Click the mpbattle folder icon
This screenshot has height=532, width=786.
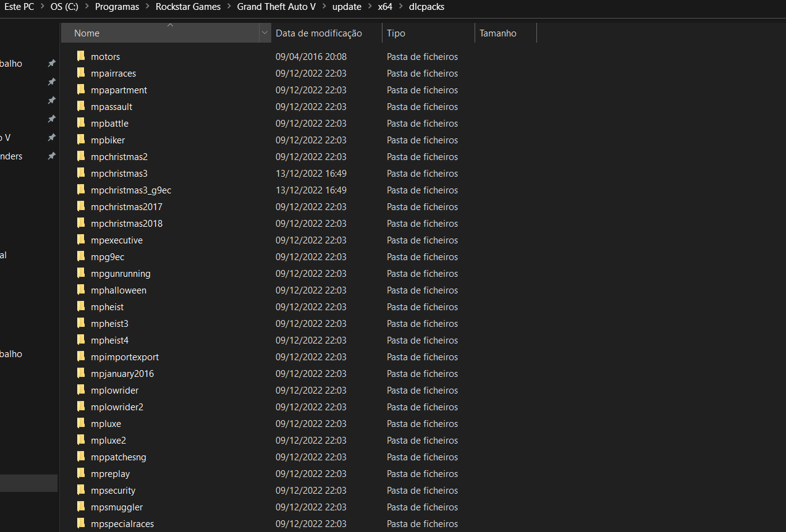80,123
